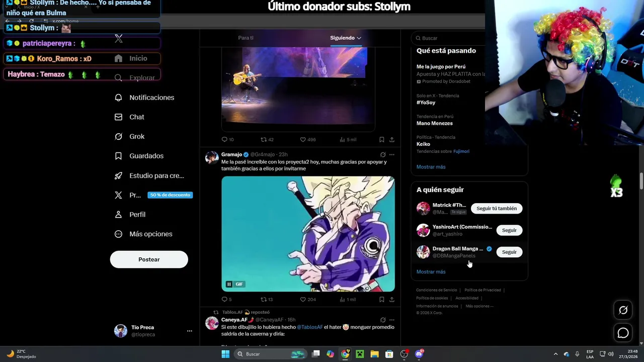
Task: Click Grok icon on Caneya.AF's post
Action: tap(383, 320)
